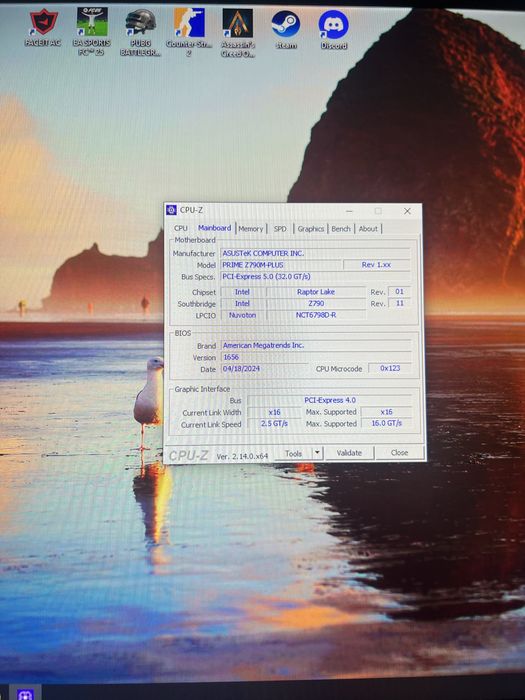This screenshot has height=700, width=525.
Task: Open the PUBG BATTLEGROUNDS desktop icon
Action: (140, 32)
